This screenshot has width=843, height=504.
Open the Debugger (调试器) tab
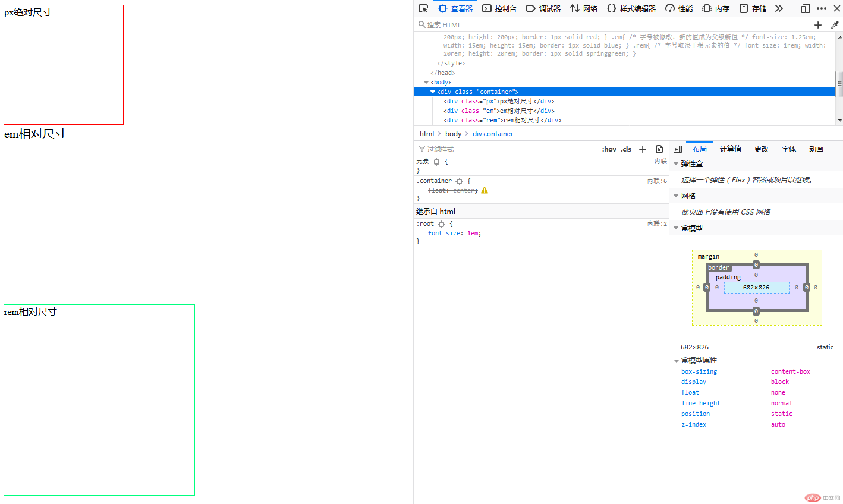(543, 8)
